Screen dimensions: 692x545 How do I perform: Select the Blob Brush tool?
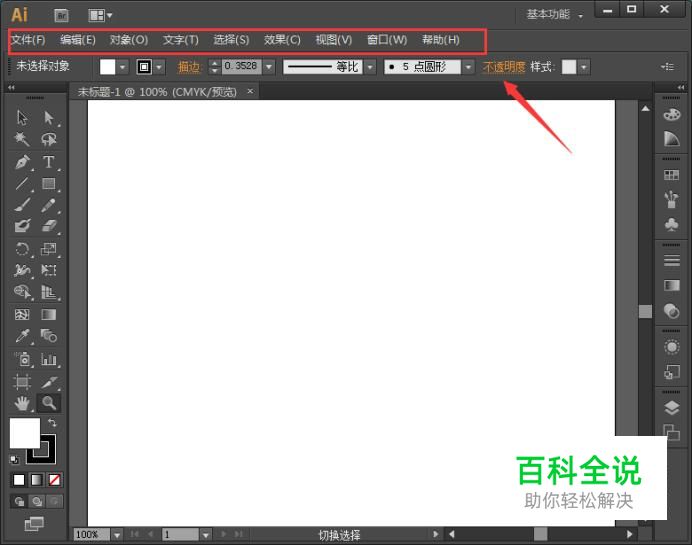[x=22, y=226]
